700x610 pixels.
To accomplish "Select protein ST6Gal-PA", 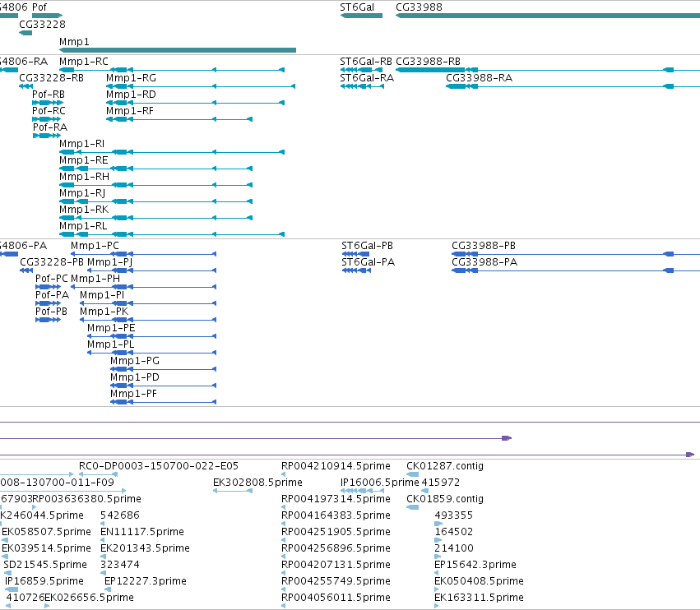I will click(369, 262).
